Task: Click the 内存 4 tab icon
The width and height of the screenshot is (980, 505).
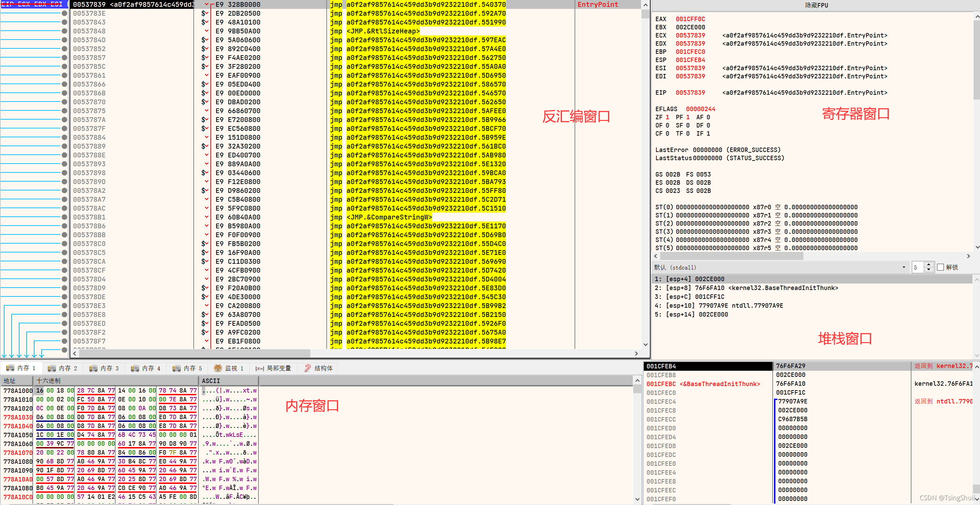Action: point(135,368)
